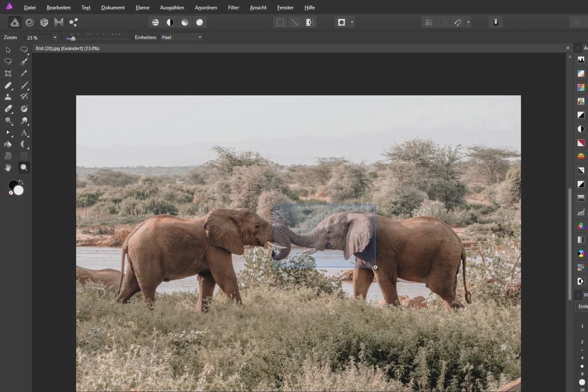588x392 pixels.
Task: Apply Auto Levels from the toolbar
Action: (x=155, y=22)
